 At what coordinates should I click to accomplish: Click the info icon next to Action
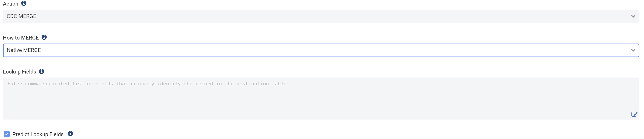(x=24, y=3)
